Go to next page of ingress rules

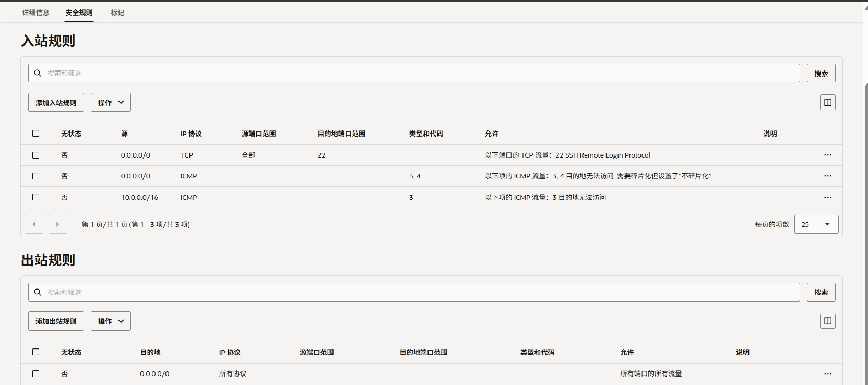point(58,224)
